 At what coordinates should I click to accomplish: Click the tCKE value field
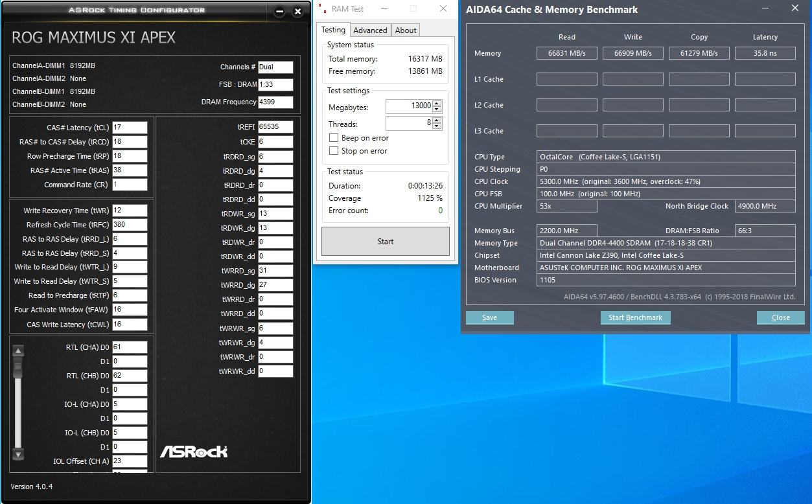click(x=275, y=142)
